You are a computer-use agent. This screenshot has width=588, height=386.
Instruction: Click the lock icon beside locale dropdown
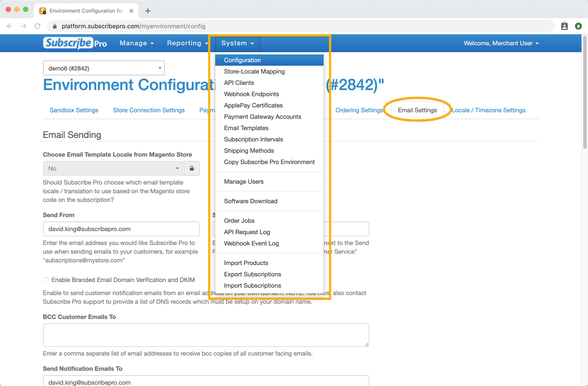[192, 168]
